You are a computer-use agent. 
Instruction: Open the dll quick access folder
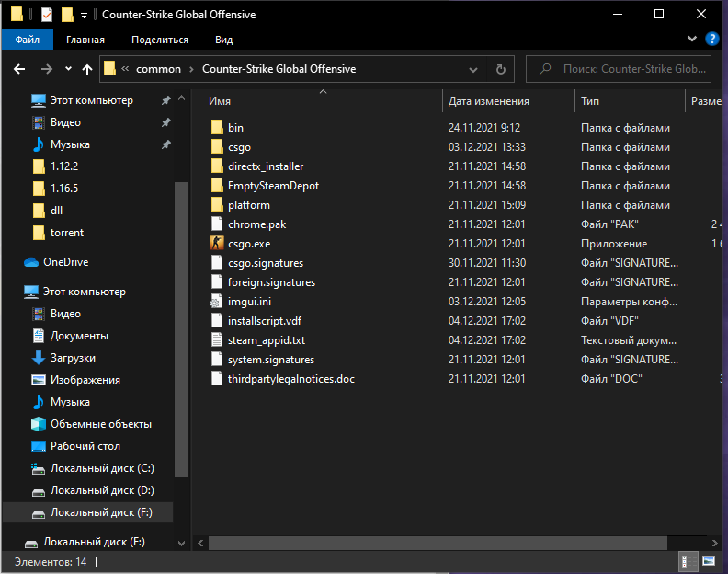pyautogui.click(x=48, y=211)
